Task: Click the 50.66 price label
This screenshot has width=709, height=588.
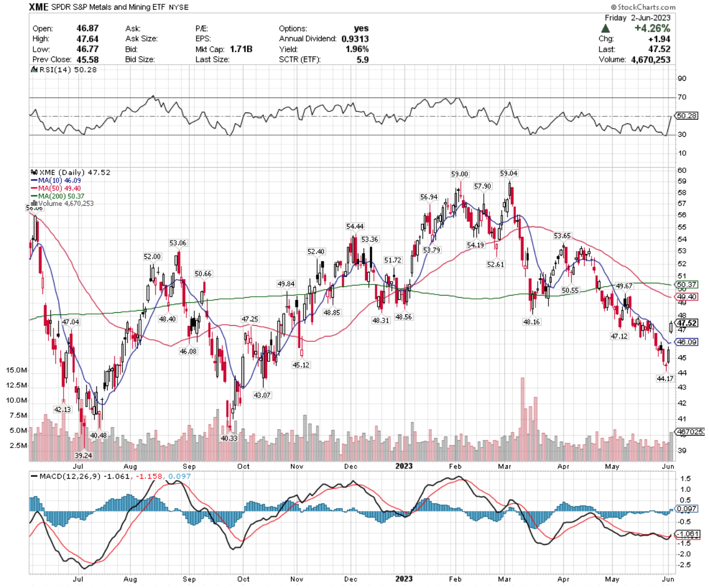Action: pos(203,274)
